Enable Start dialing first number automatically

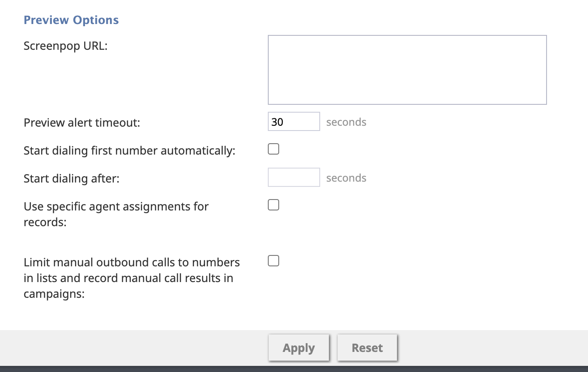click(x=273, y=149)
